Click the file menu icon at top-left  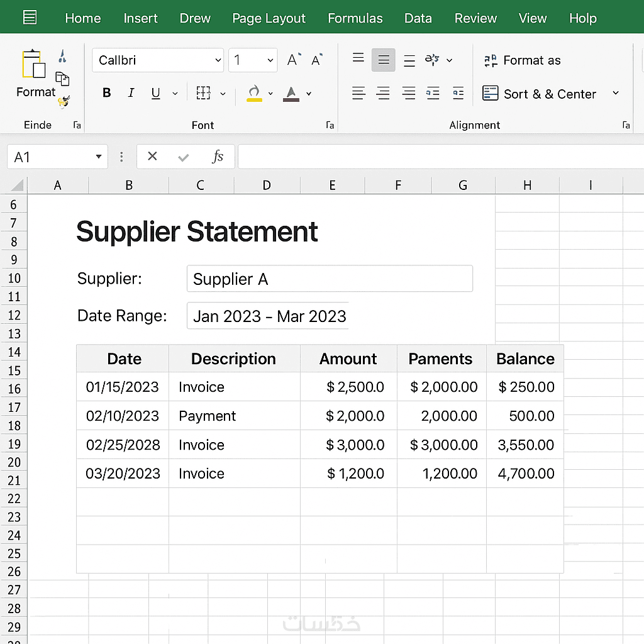pos(30,17)
